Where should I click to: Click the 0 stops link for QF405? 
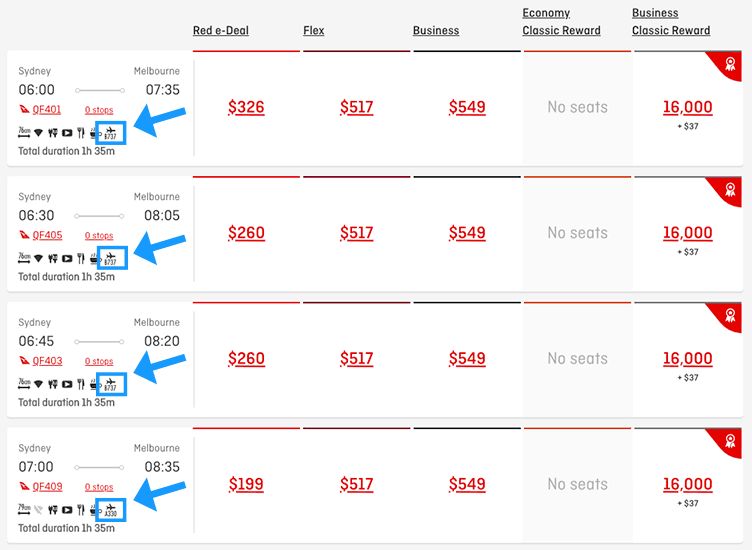99,236
